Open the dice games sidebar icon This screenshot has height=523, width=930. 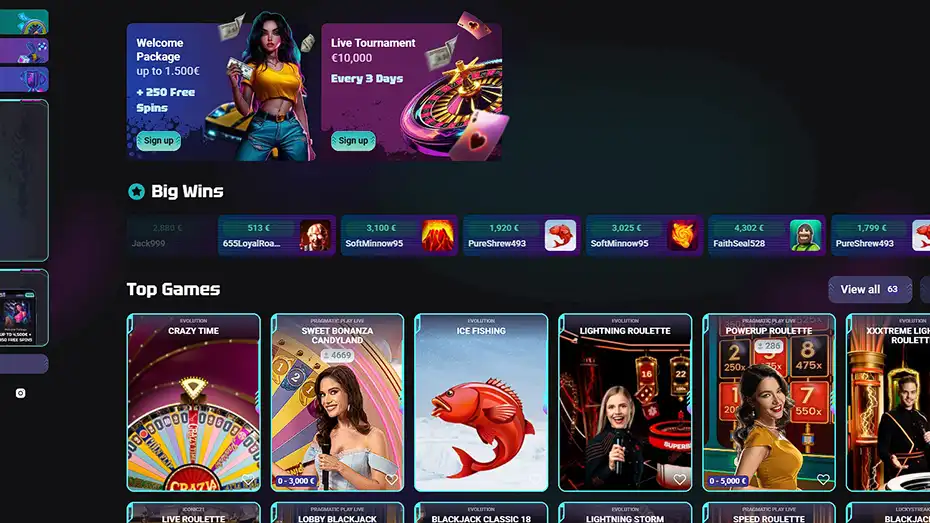point(24,51)
